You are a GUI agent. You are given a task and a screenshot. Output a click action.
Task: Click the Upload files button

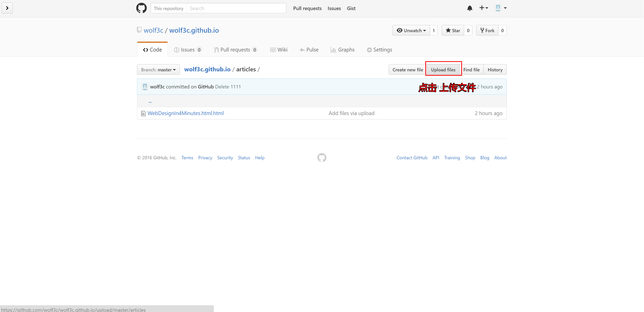tap(443, 70)
